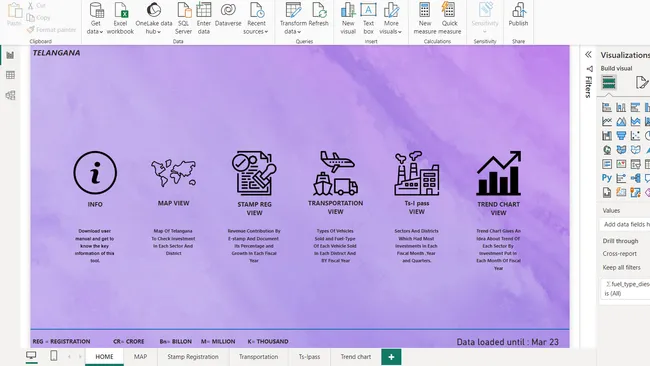Click the STAMP REG VIEW document icon
Screen dimensions: 650x366
click(254, 173)
